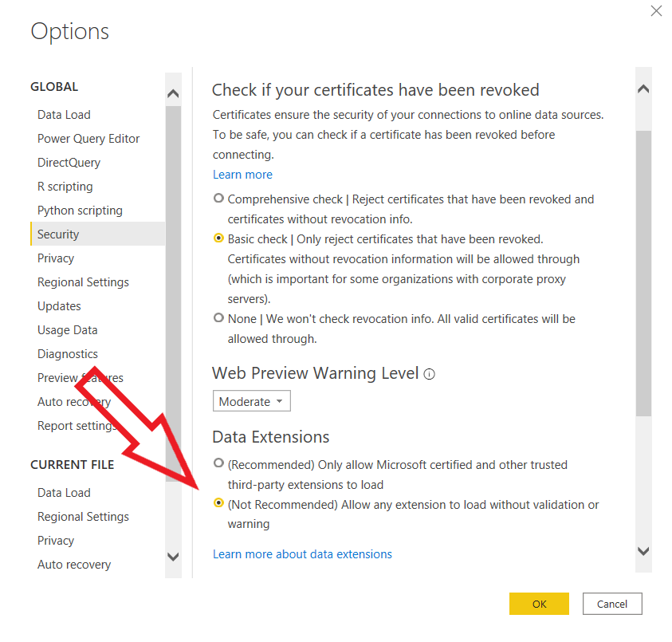
Task: Choose None for certificate revocation check
Action: (x=219, y=318)
